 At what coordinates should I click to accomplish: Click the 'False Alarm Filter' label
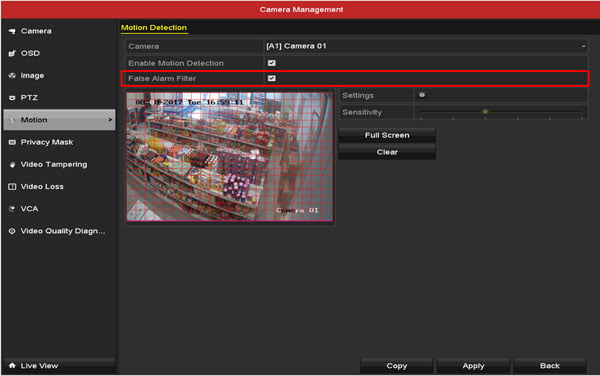pos(162,78)
